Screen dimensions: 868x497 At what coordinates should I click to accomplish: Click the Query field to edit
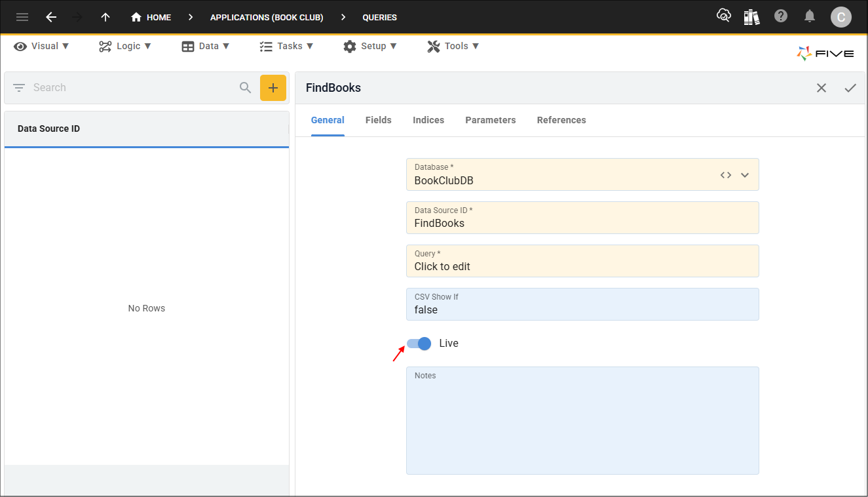pos(582,261)
